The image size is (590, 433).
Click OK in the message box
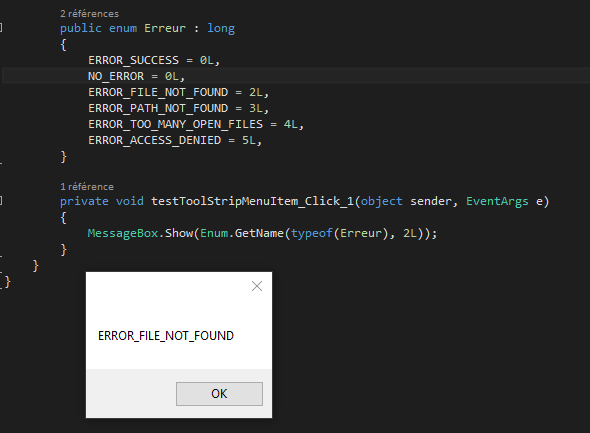tap(219, 394)
